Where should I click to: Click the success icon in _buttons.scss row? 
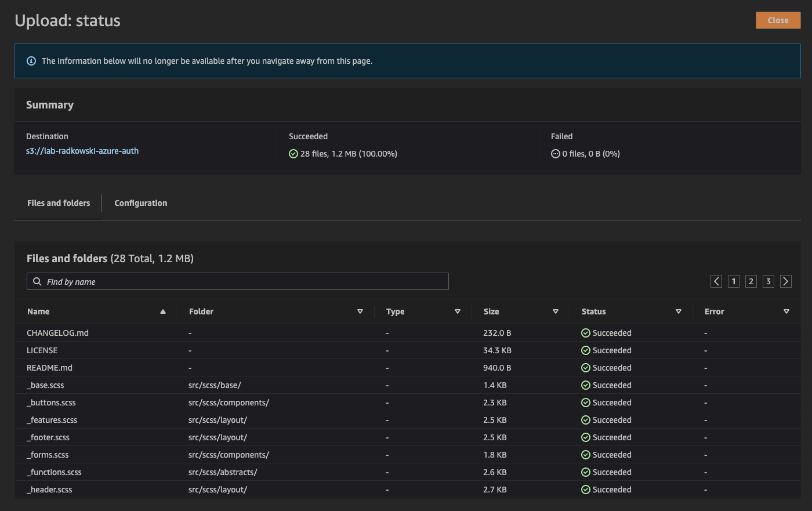(586, 403)
